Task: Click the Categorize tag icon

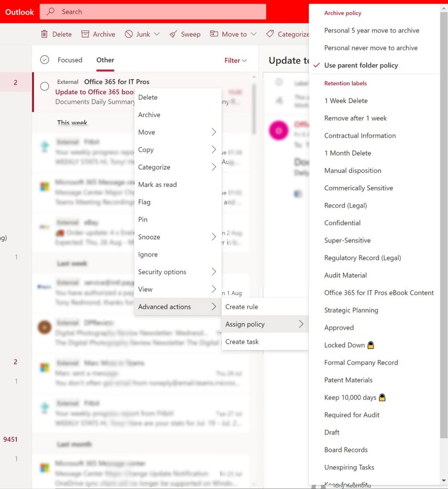Action: point(270,34)
